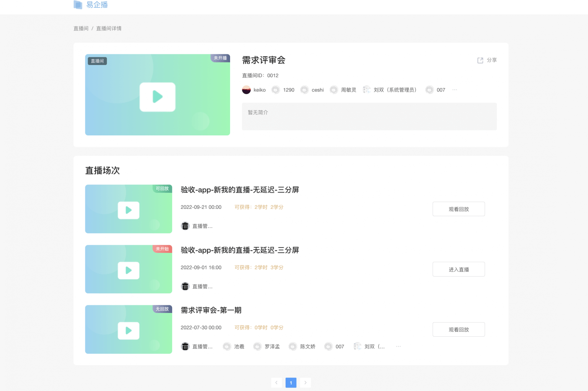Click avatar beside 刘双（… in 第一期 session
Image resolution: width=588 pixels, height=391 pixels.
coord(358,347)
